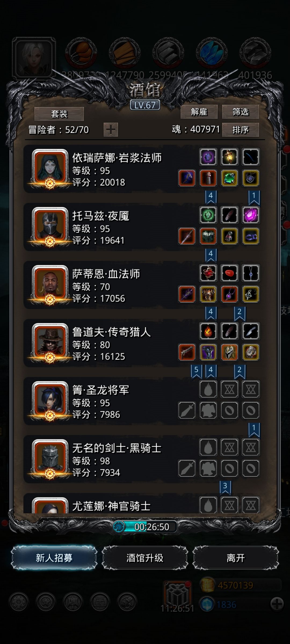This screenshot has width=290, height=644.
Task: Tap the player avatar portrait at top
Action: tap(34, 58)
